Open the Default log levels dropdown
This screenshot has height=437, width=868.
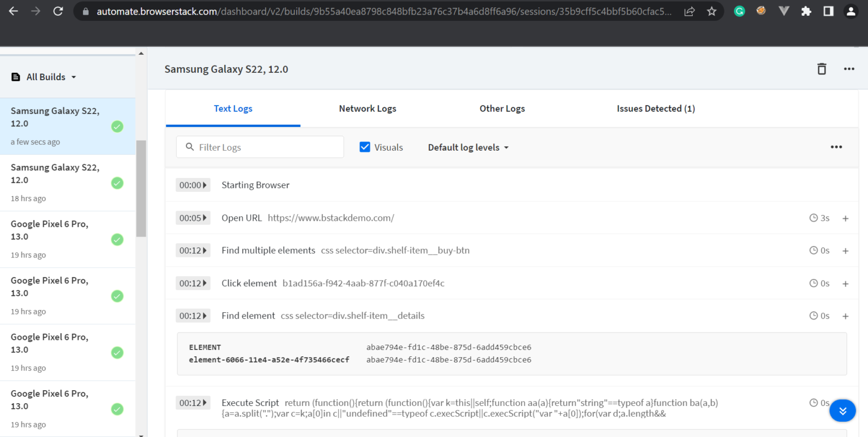(x=468, y=147)
